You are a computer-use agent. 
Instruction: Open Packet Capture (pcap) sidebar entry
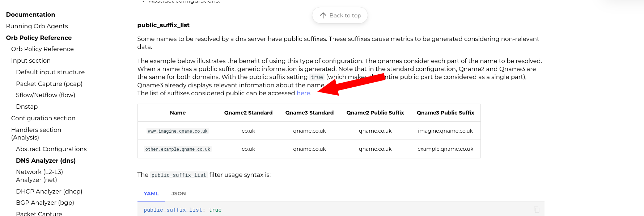(x=49, y=84)
